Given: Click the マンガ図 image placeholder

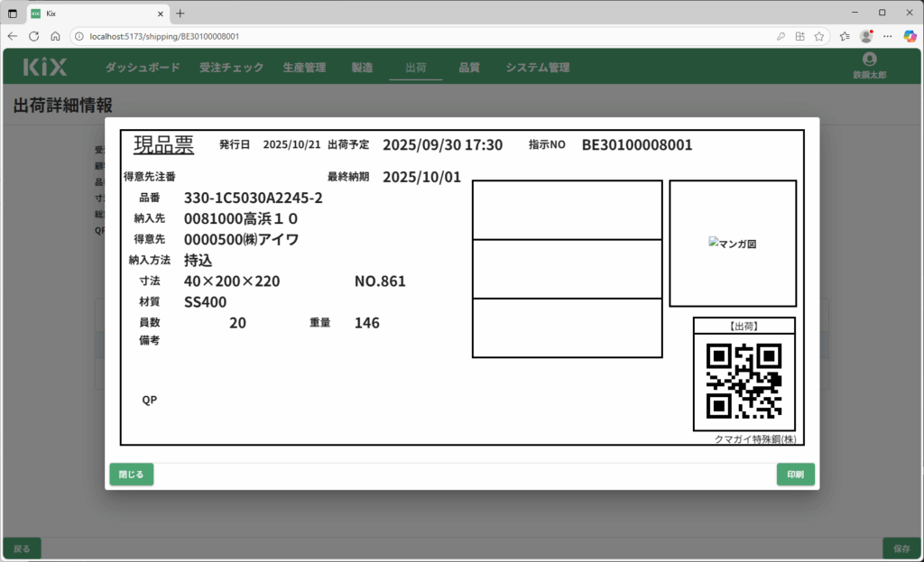Looking at the screenshot, I should pos(733,244).
